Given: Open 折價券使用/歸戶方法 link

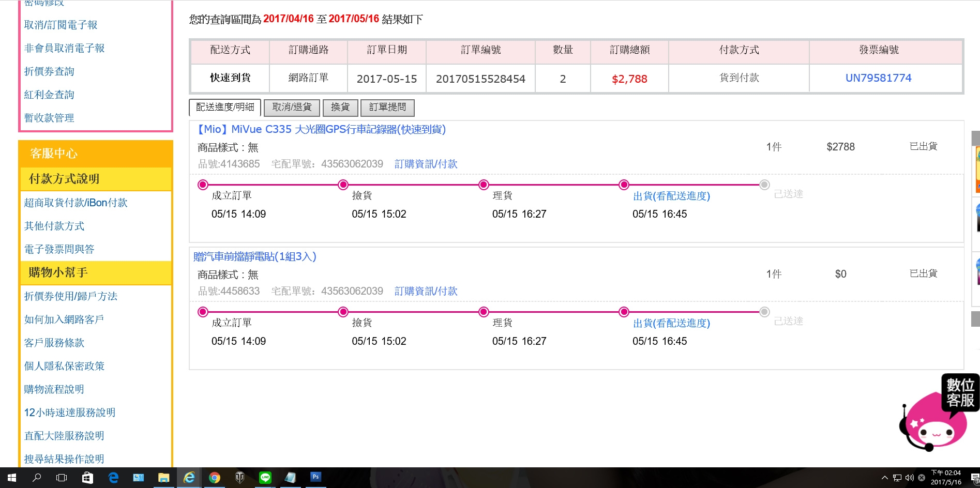Looking at the screenshot, I should (71, 296).
